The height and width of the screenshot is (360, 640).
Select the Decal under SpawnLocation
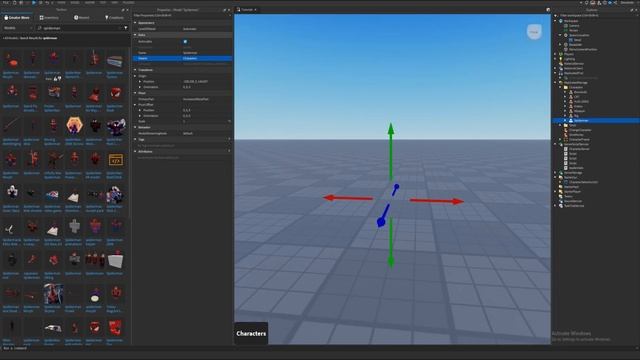pos(577,40)
